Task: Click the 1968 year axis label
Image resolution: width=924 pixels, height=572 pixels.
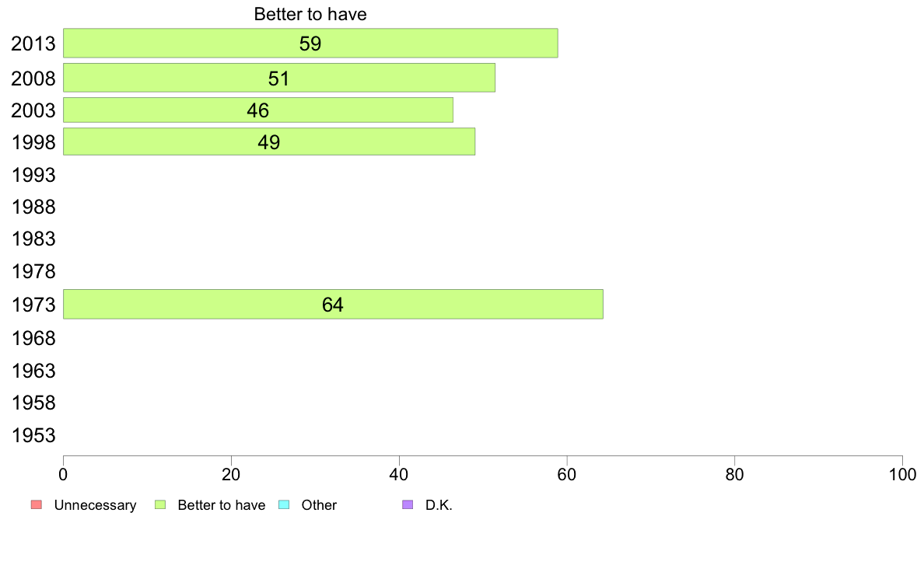Action: [x=33, y=338]
